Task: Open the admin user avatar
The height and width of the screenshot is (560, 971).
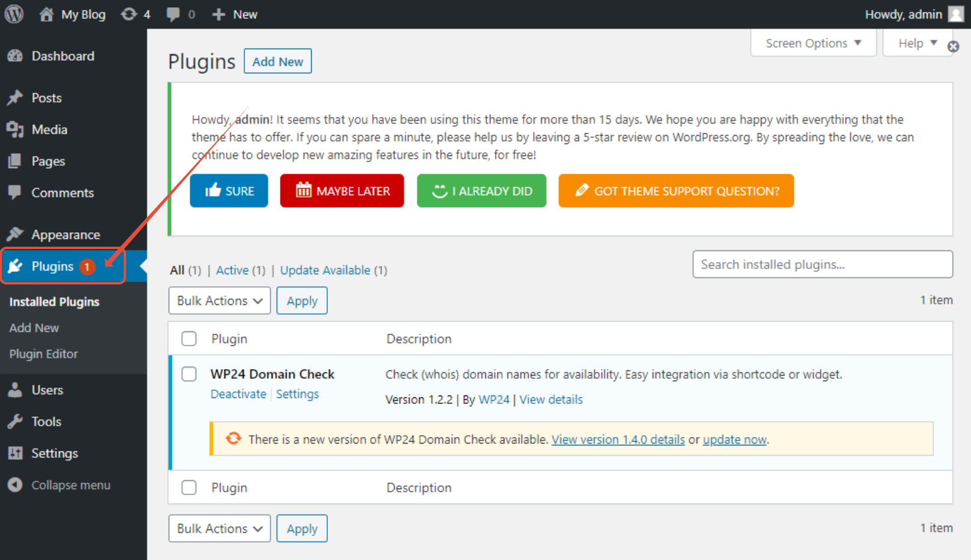Action: [x=956, y=14]
